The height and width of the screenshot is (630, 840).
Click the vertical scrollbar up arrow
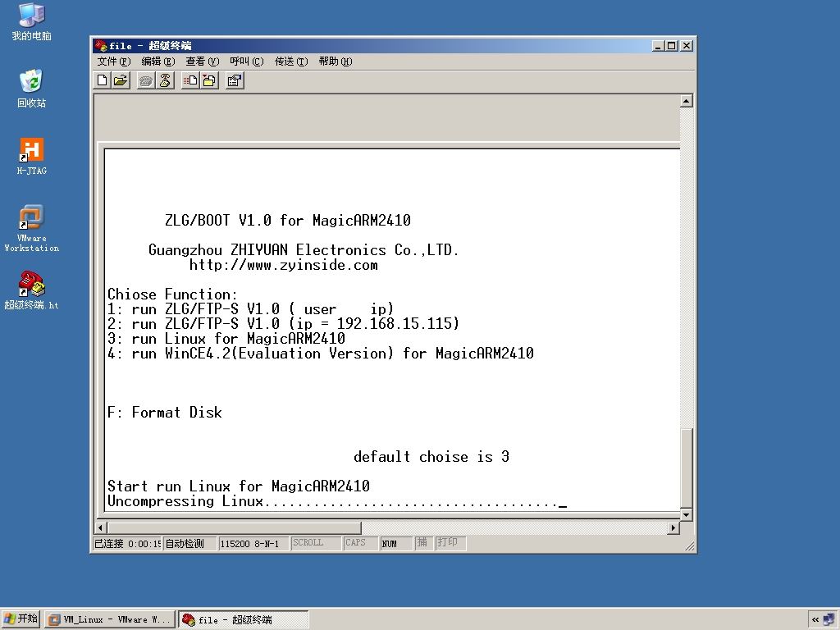tap(687, 101)
